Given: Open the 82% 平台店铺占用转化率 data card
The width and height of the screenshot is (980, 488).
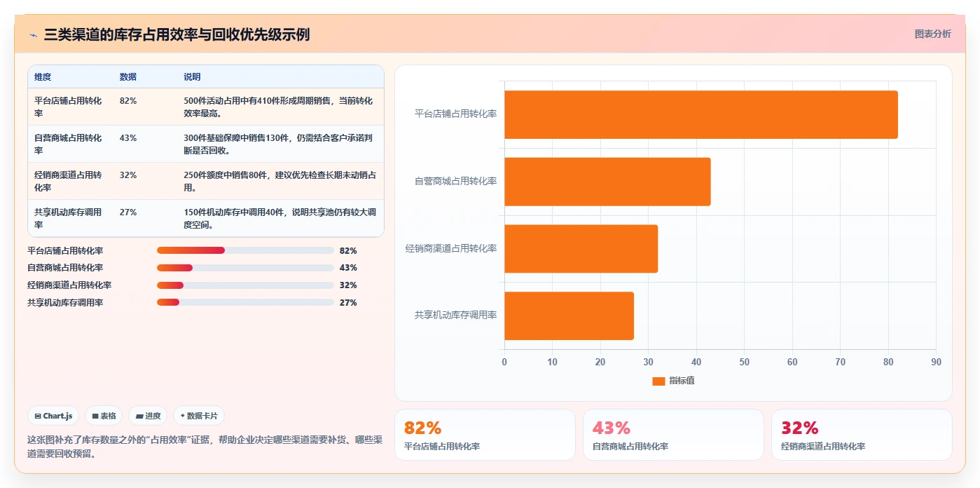Looking at the screenshot, I should (x=485, y=435).
